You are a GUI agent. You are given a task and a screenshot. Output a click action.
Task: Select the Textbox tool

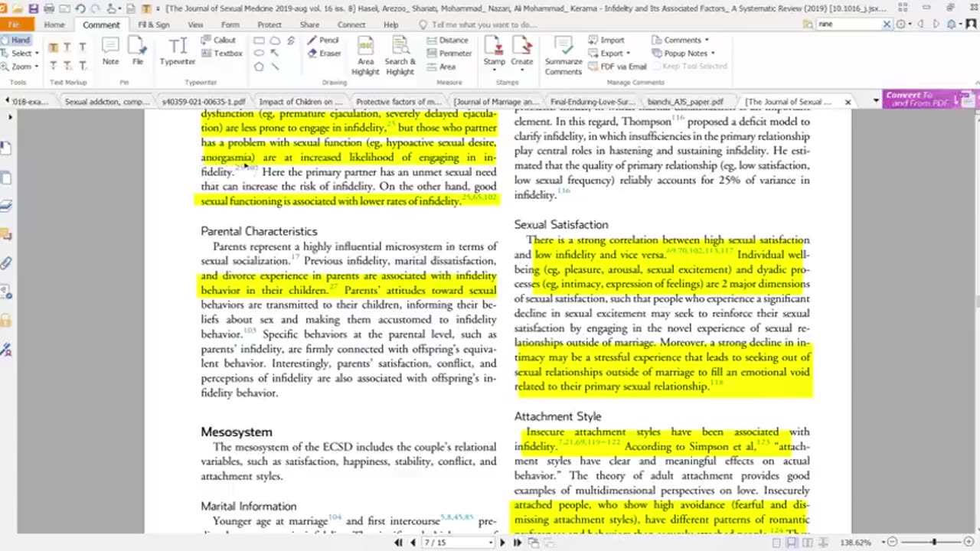(222, 54)
